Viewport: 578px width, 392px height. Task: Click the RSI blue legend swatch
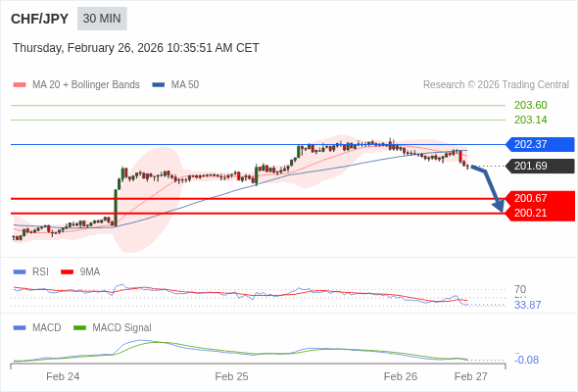pos(20,272)
